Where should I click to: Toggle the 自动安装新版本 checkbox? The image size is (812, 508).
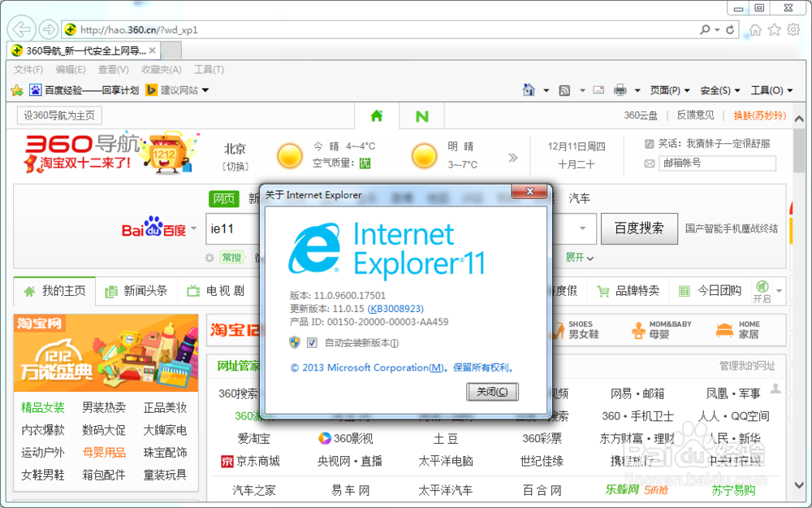click(312, 343)
